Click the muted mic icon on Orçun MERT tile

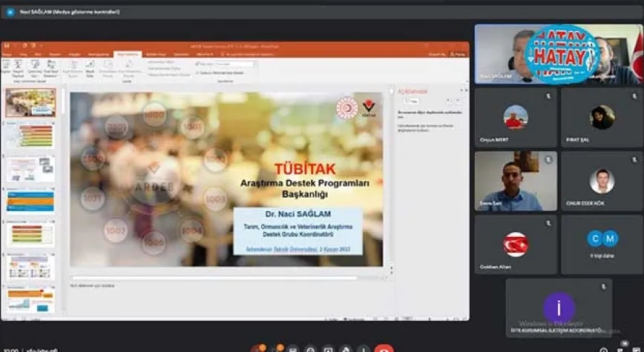point(548,96)
